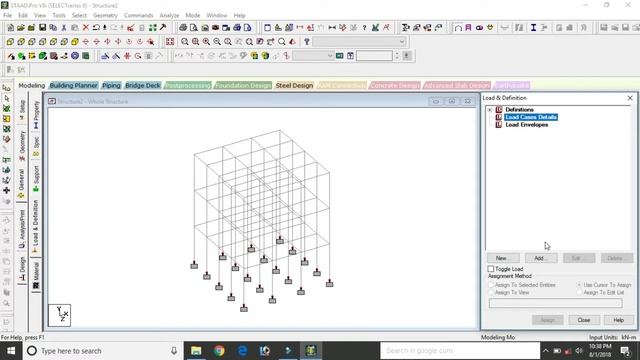
Task: Click the New structure toolbar icon
Action: [x=10, y=28]
